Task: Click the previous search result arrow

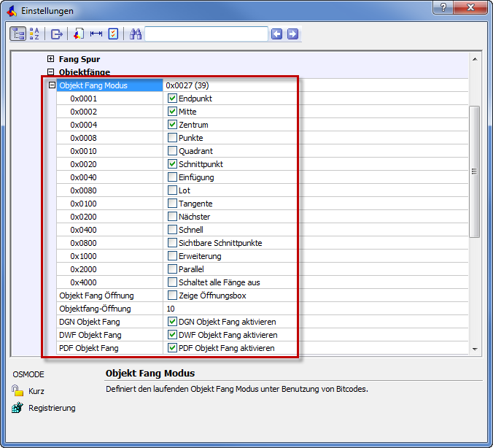Action: click(276, 34)
